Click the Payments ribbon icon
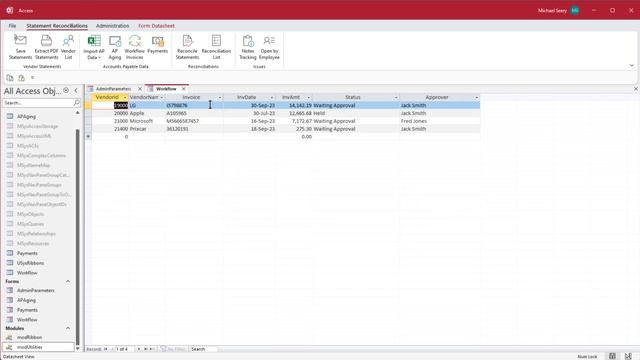The width and height of the screenshot is (640, 360). tap(158, 44)
